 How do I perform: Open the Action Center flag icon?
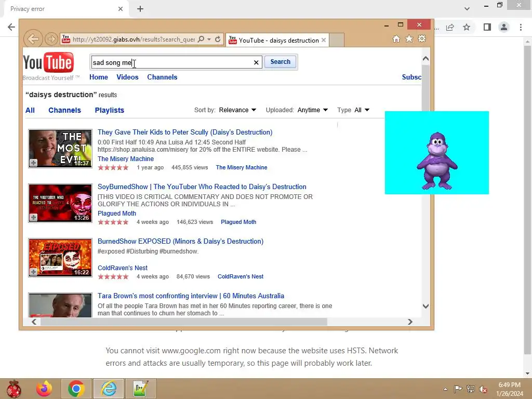[x=458, y=389]
